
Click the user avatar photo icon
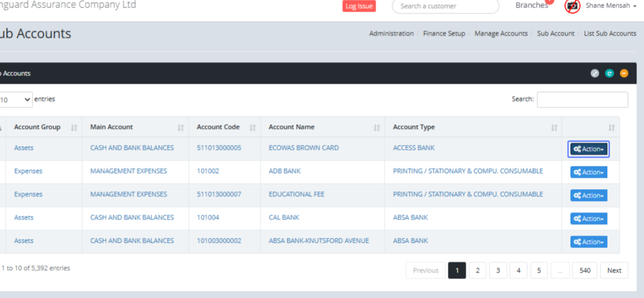tap(573, 6)
